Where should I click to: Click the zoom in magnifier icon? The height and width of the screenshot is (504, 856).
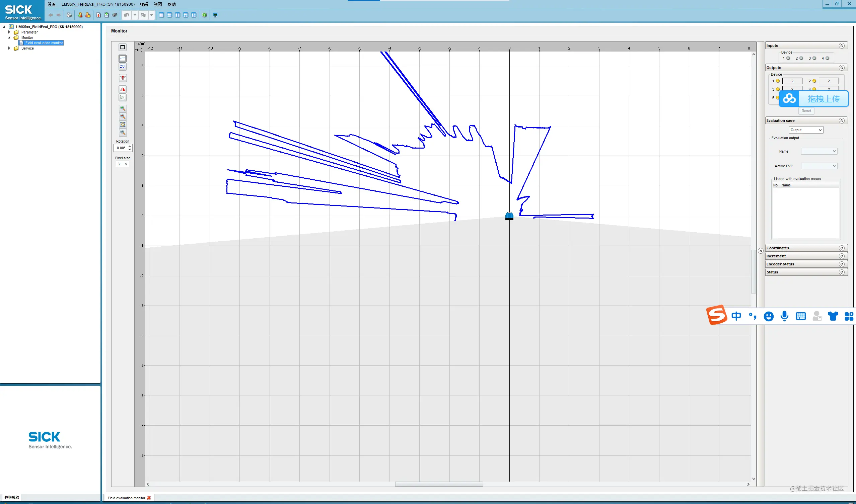click(123, 108)
